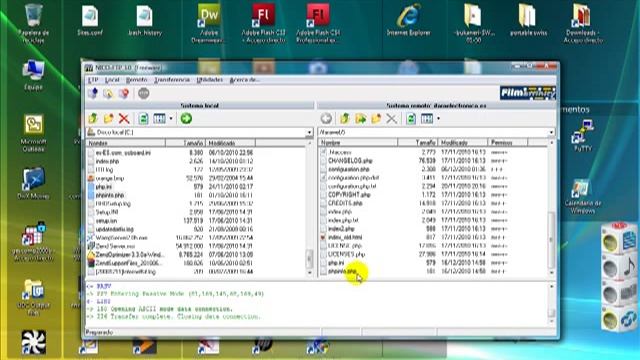The image size is (640, 360).
Task: Go up one folder in remote system toolbar
Action: [345, 119]
